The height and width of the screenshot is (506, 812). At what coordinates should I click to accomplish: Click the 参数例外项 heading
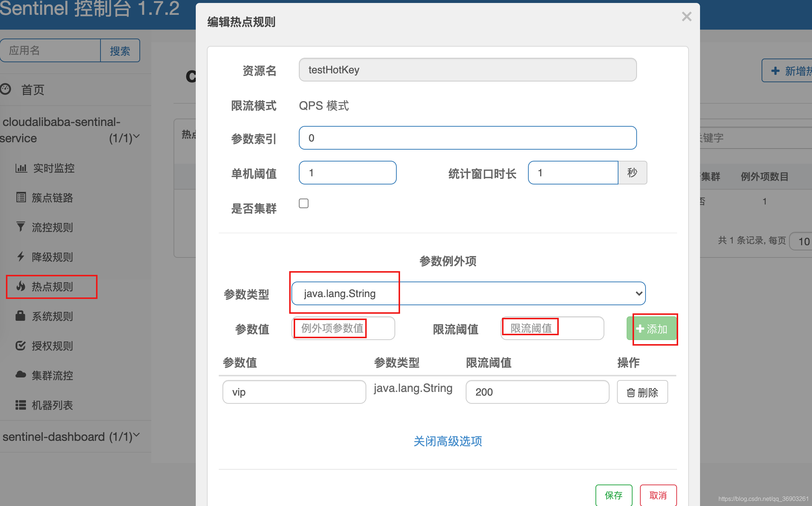coord(448,261)
